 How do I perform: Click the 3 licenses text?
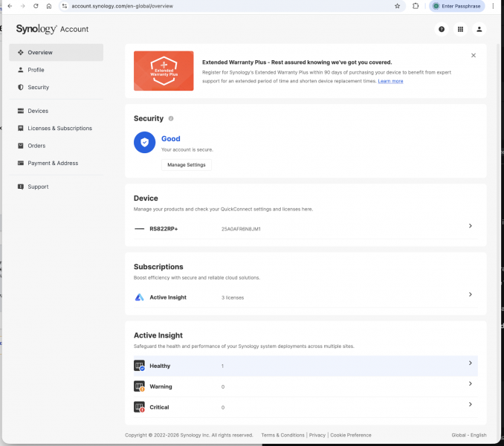point(233,298)
